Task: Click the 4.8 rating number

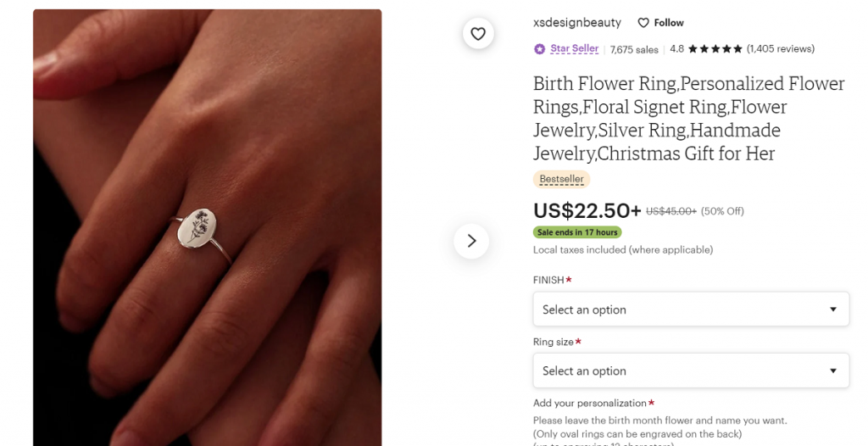Action: pos(676,49)
